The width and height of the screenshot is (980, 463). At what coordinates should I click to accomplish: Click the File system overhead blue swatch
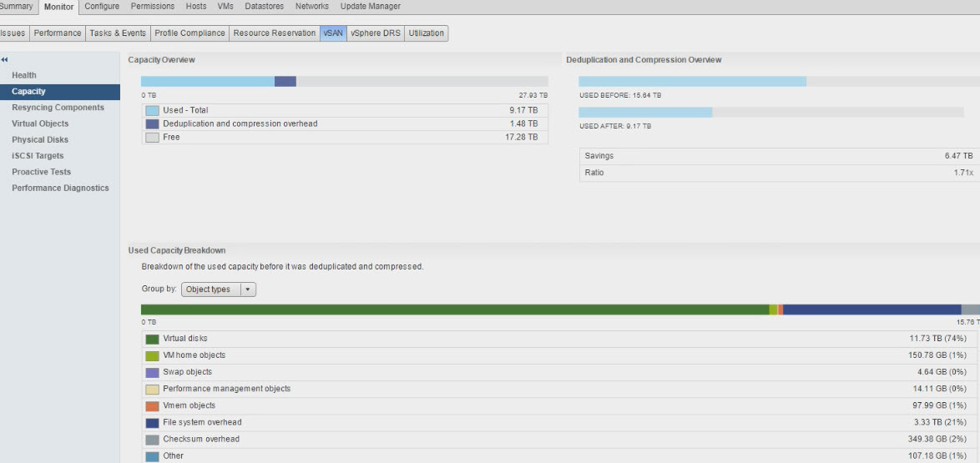tap(152, 423)
